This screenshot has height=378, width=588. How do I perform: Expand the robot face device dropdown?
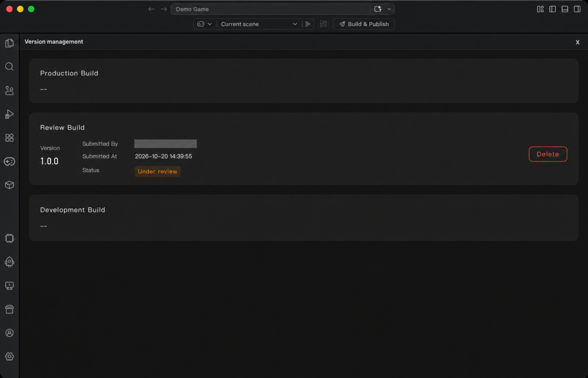[205, 24]
